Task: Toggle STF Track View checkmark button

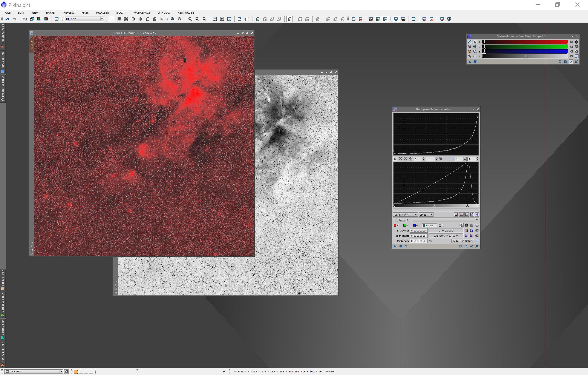Action: (x=571, y=62)
